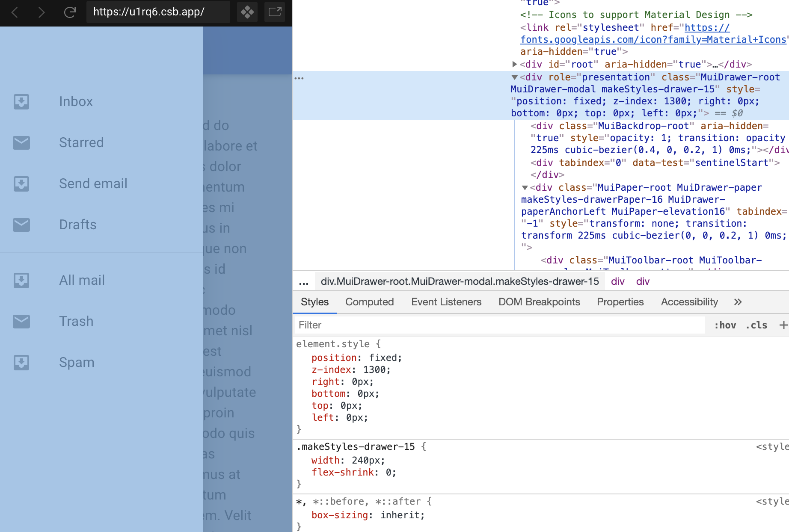The width and height of the screenshot is (789, 532).
Task: Click the archive icon next to Spam
Action: (21, 362)
